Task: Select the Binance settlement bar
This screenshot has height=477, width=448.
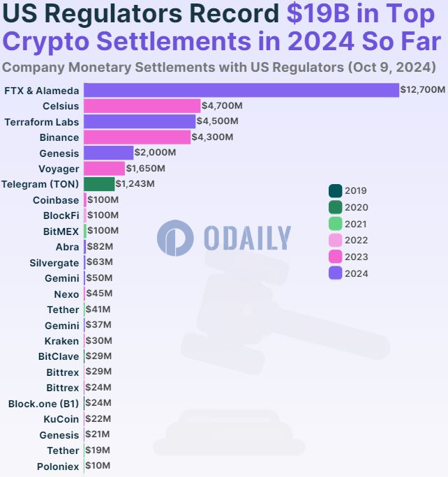Action: pyautogui.click(x=137, y=137)
